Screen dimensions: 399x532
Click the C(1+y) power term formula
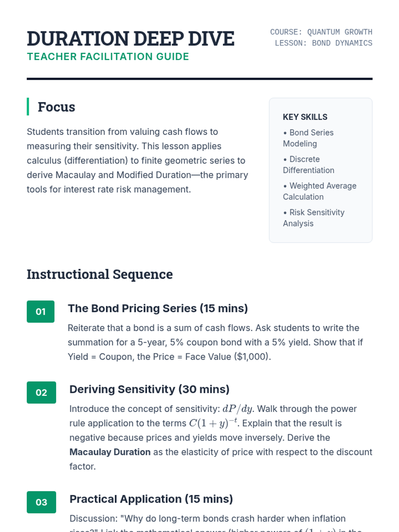213,423
